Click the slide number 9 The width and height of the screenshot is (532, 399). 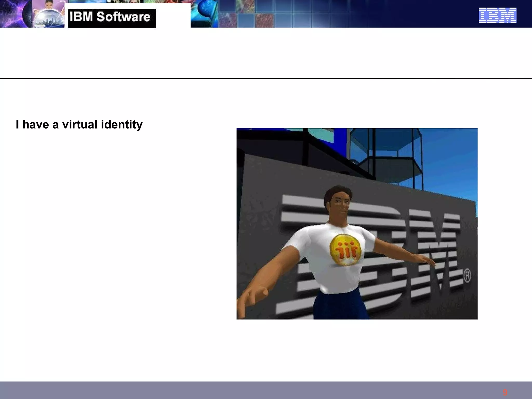505,392
